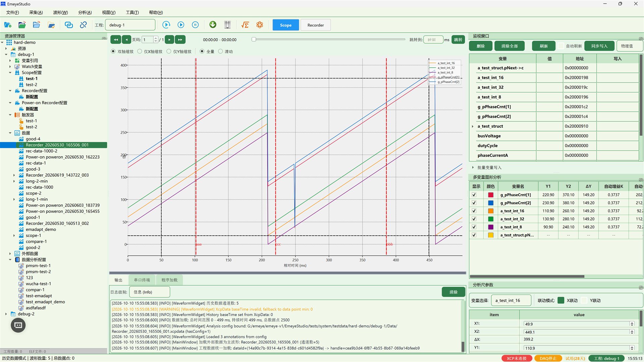Image resolution: width=644 pixels, height=362 pixels.
Task: Click the 日志级别 Info combo box
Action: (x=150, y=292)
